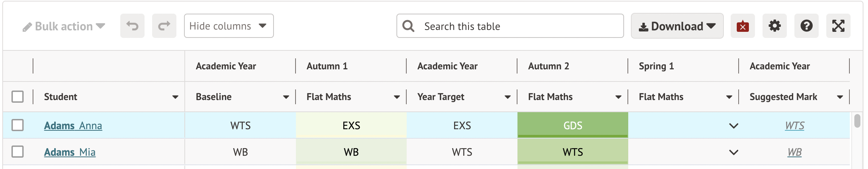868x169 pixels.
Task: Tick the select-all students checkbox
Action: click(x=17, y=97)
